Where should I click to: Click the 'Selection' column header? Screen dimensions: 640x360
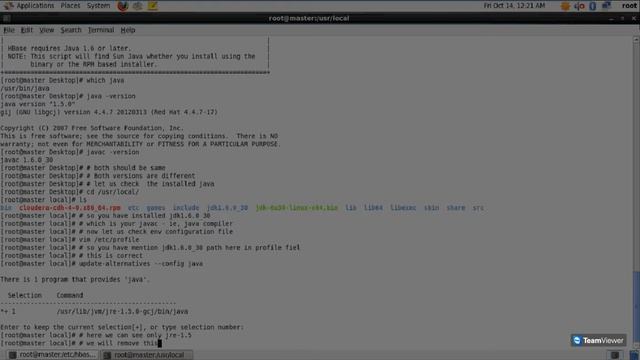[x=24, y=296]
